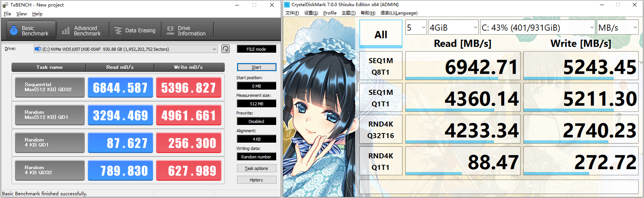
Task: Click the Measurement size 512 MB field
Action: coord(256,104)
